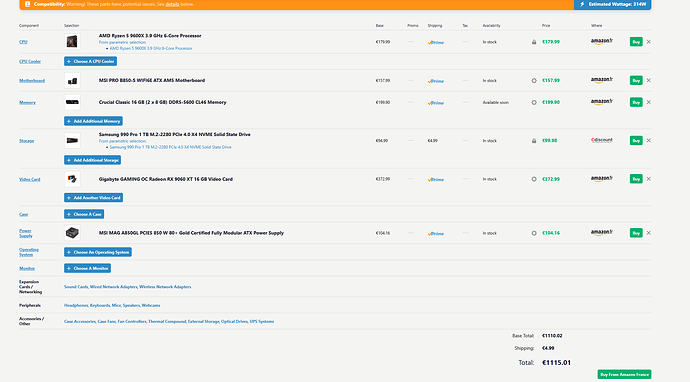Viewport: 690px width, 382px height.
Task: Open Samsung 990 Pro parametric selection link
Action: 170,147
